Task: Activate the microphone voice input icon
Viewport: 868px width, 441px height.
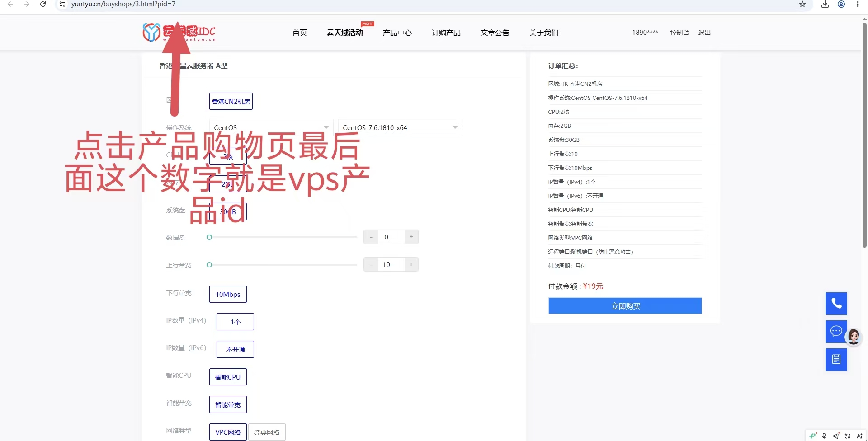Action: point(824,436)
